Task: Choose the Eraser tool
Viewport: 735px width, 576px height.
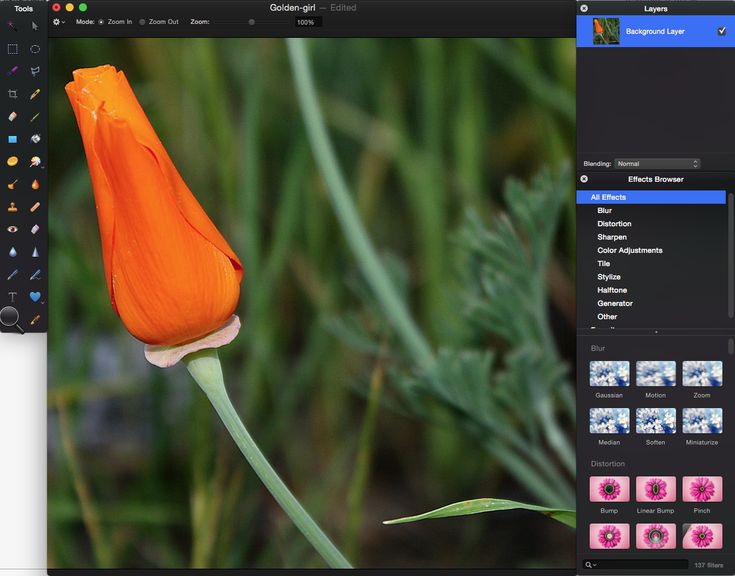Action: (12, 117)
